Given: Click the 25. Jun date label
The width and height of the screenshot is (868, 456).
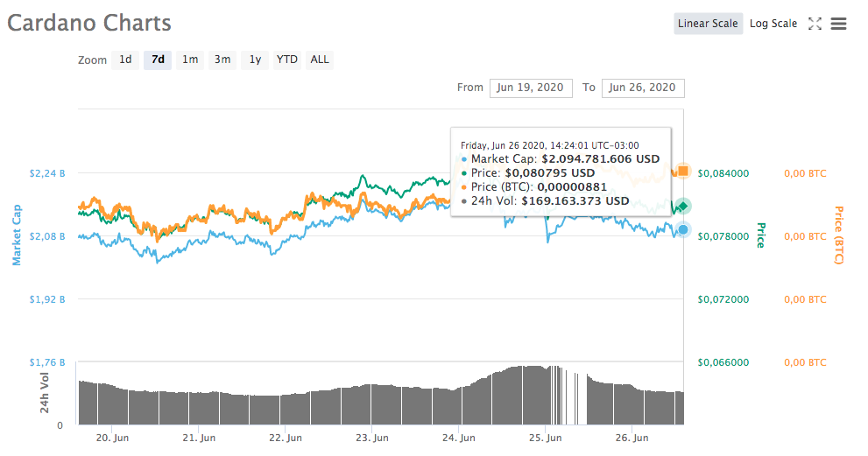Looking at the screenshot, I should (546, 438).
